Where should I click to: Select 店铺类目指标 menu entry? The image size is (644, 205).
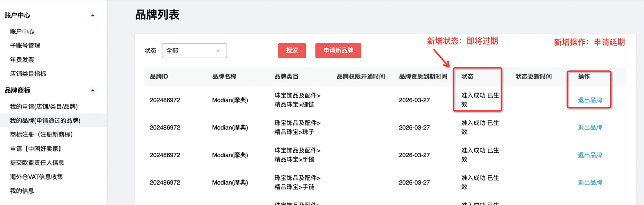coord(28,74)
